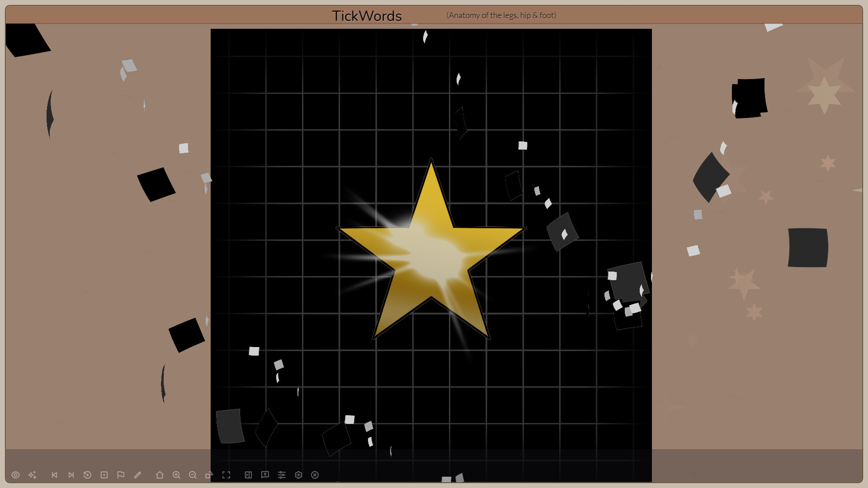Open the settings gear

pos(298,475)
